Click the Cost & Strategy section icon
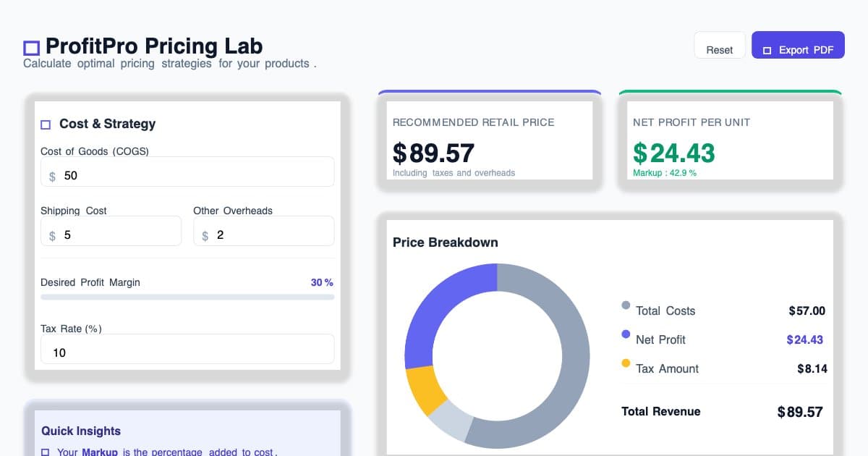Screen dimensions: 868x456 [46, 124]
